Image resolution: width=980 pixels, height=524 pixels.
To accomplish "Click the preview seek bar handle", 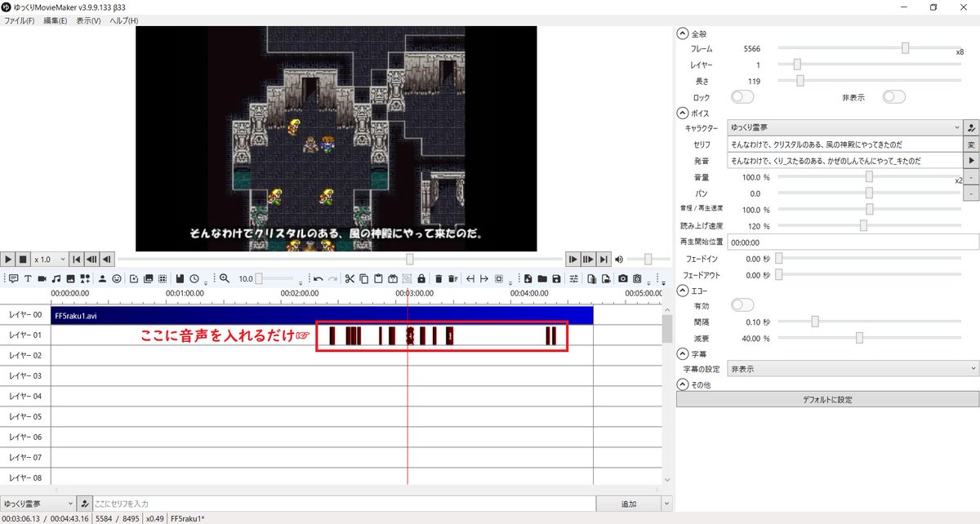I will coord(410,259).
